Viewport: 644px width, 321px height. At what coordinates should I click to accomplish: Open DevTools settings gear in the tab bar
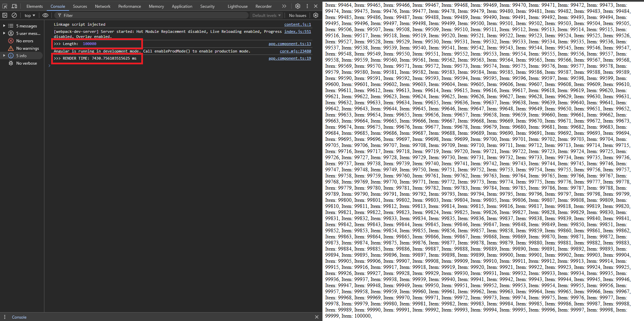point(297,6)
